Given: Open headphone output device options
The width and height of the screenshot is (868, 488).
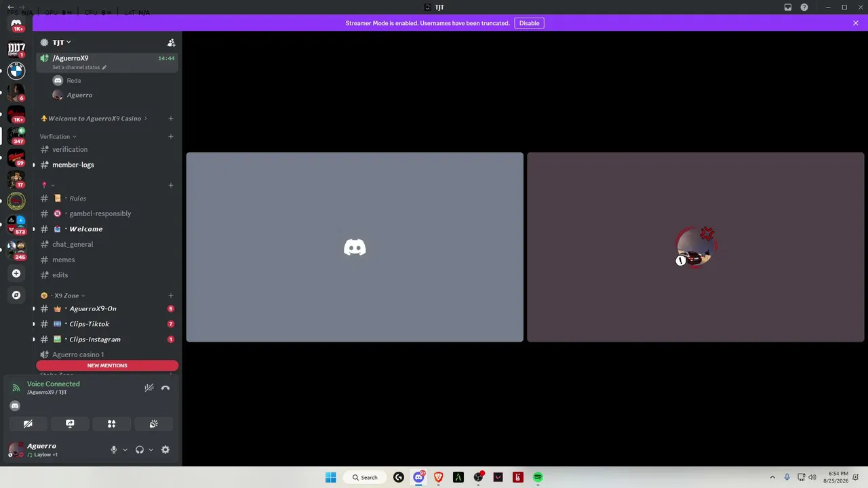Looking at the screenshot, I should click(151, 449).
